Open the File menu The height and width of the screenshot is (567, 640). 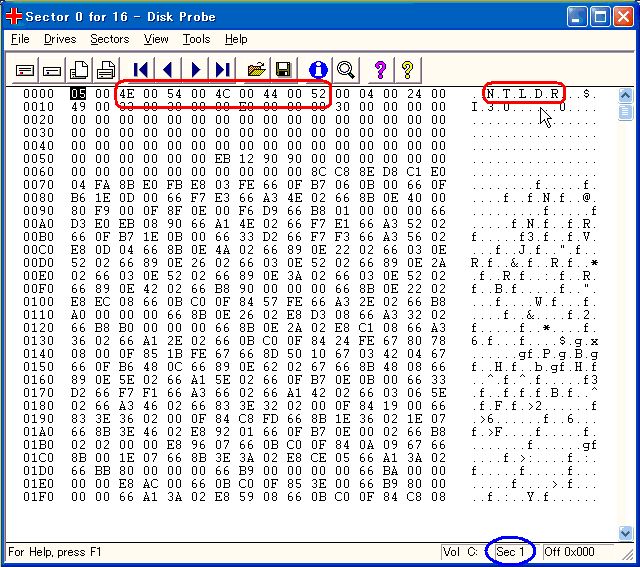(x=20, y=39)
